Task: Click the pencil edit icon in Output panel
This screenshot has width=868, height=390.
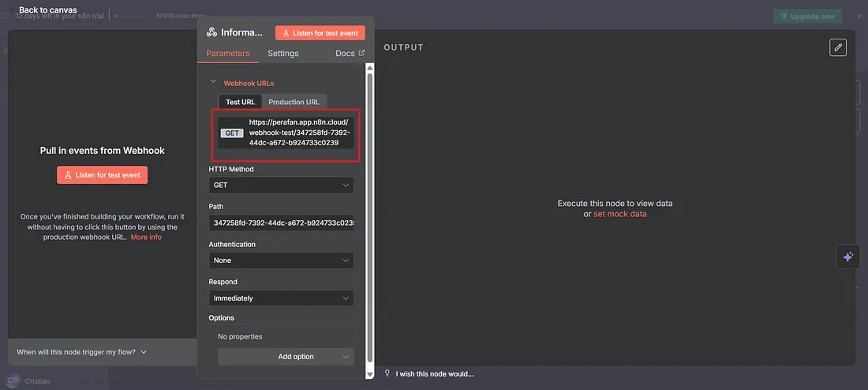Action: (x=838, y=47)
